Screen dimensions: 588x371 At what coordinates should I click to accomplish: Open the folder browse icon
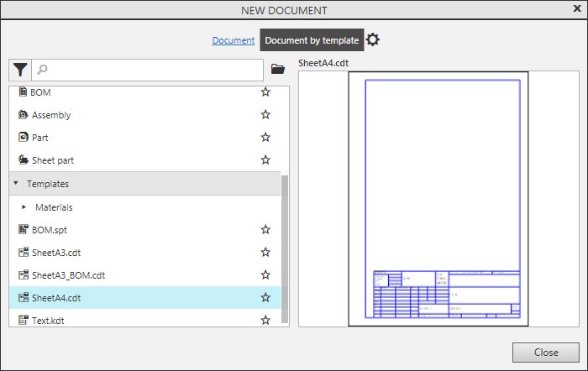pyautogui.click(x=279, y=70)
